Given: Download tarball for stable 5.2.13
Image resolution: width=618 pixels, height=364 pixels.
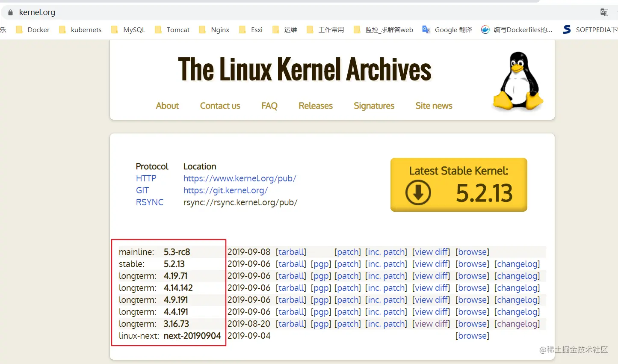Looking at the screenshot, I should [291, 264].
